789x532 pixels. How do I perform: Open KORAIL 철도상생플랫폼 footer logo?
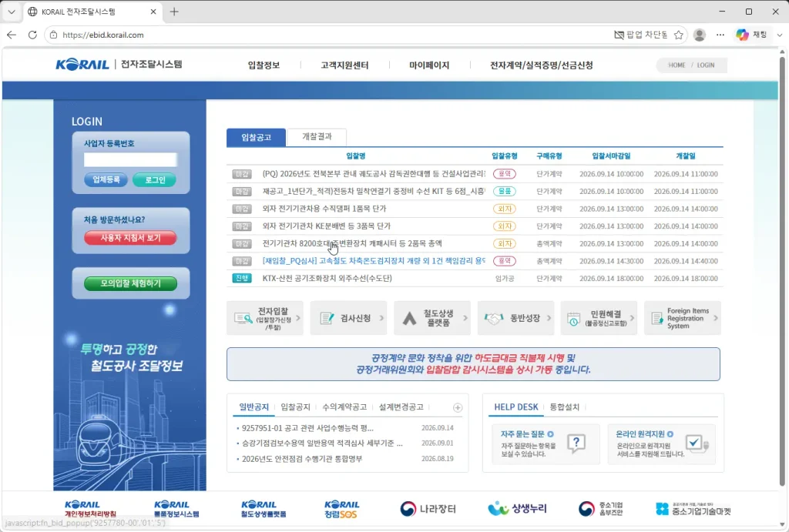pyautogui.click(x=264, y=509)
